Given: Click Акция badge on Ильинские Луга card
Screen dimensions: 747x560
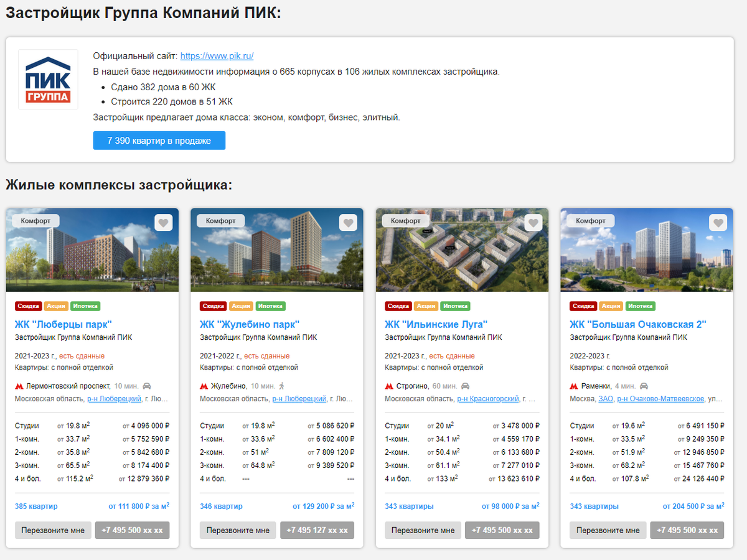Looking at the screenshot, I should point(426,306).
